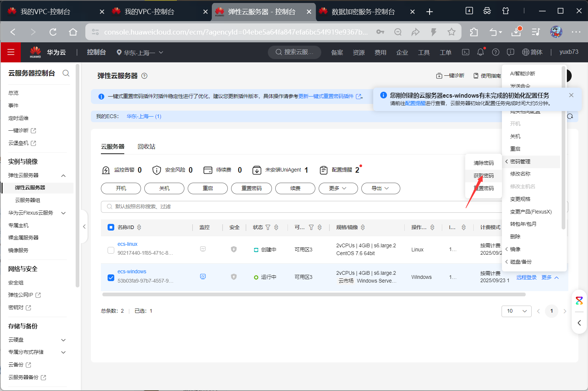Viewport: 588px width, 391px height.
Task: Expand 专属分布式存储 sidebar group
Action: pos(63,352)
